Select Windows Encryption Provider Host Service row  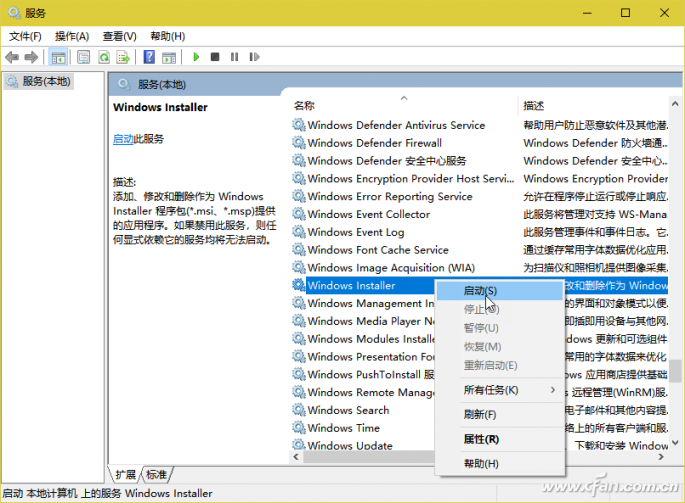coord(480,178)
